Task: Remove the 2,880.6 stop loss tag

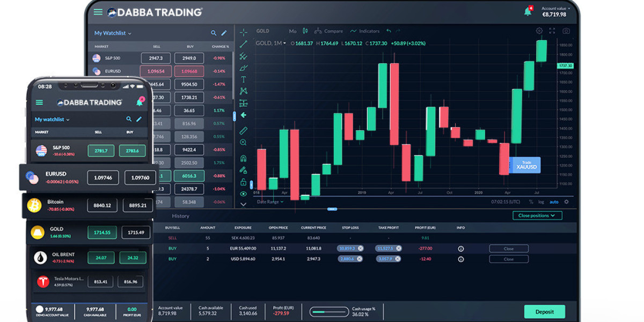Action: [361, 259]
